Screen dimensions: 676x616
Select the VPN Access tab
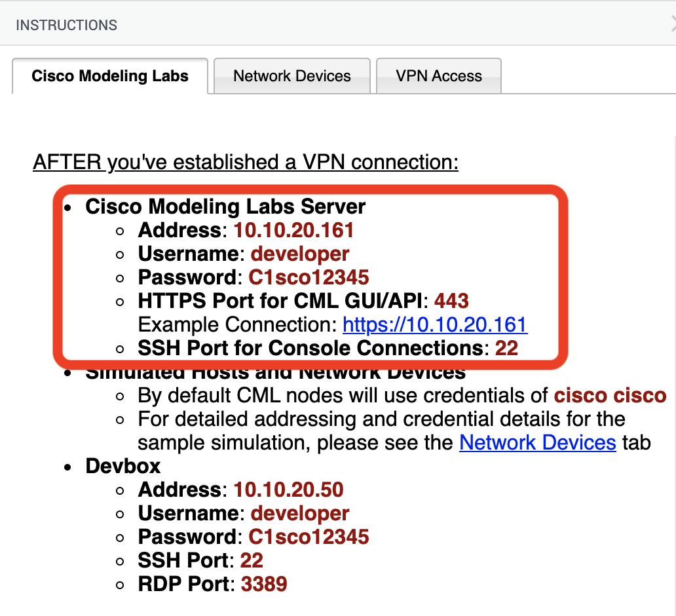coord(439,76)
